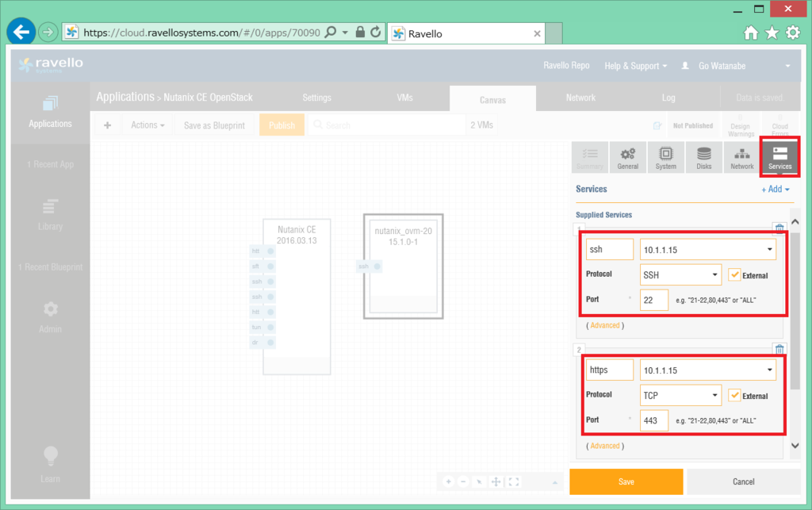Click the address bar search magnifier icon
The width and height of the screenshot is (812, 510).
click(x=330, y=32)
